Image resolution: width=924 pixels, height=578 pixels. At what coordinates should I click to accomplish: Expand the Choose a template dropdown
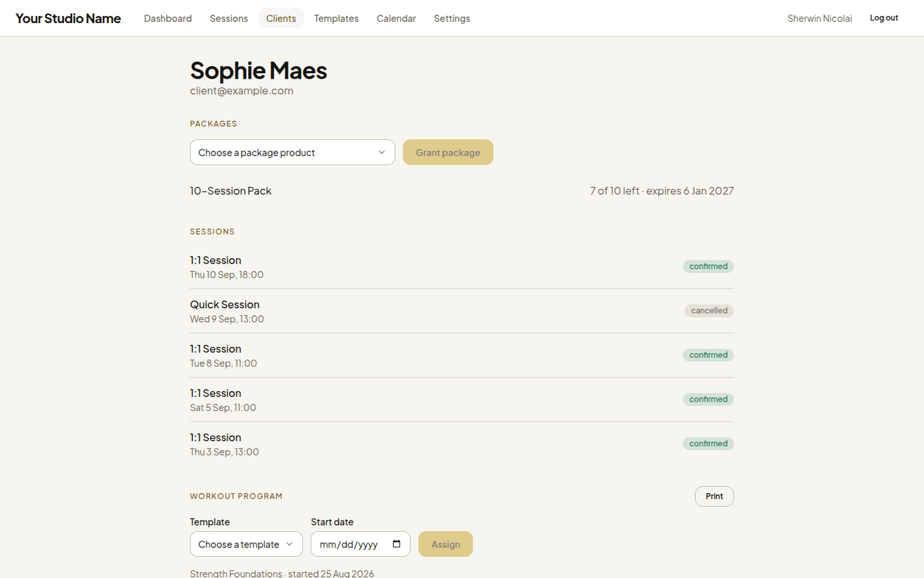(246, 544)
